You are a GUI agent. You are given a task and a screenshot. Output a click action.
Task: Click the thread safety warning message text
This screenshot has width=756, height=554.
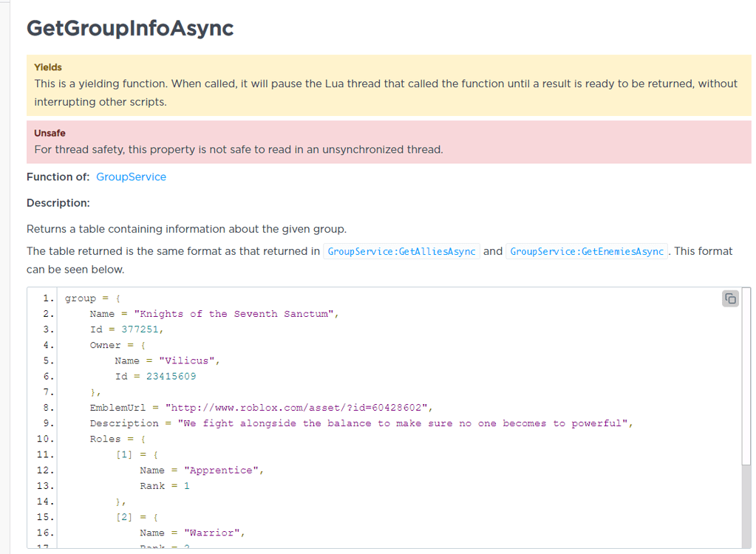pos(239,149)
